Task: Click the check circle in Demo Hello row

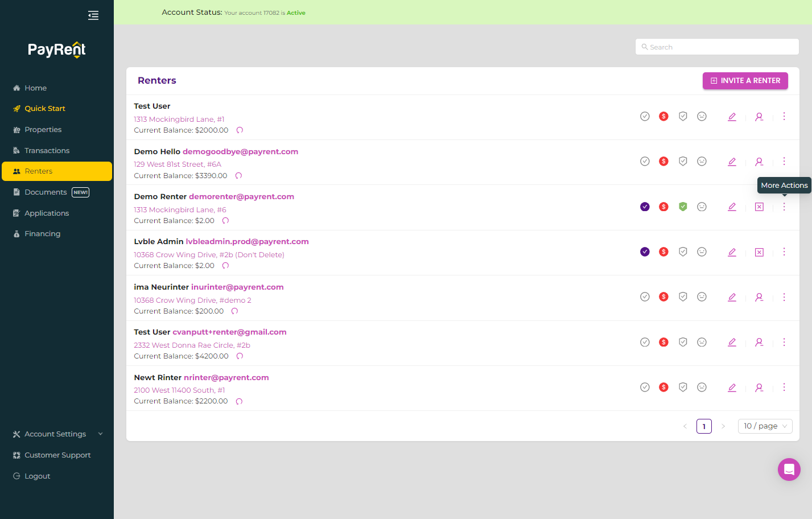Action: (x=645, y=161)
